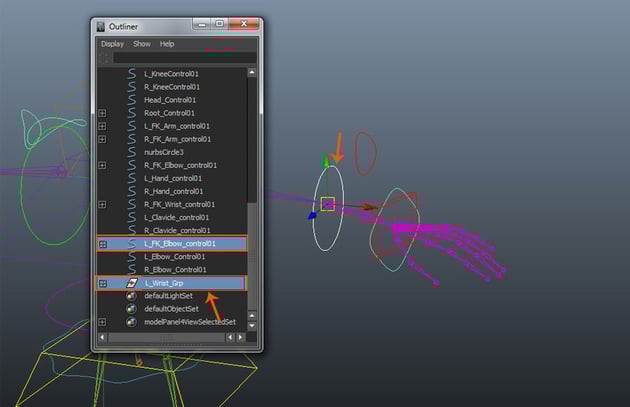The height and width of the screenshot is (407, 630).
Task: Click the nurbsCircle3 curve icon
Action: point(130,152)
